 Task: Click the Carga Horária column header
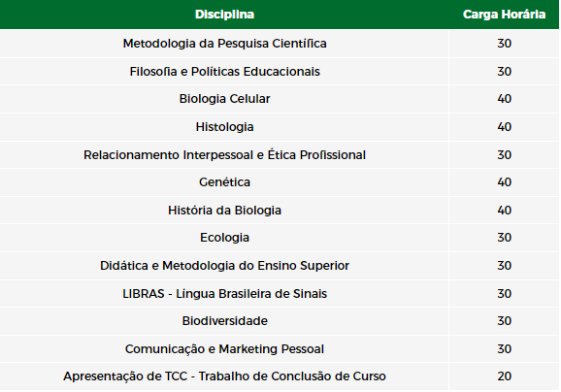coord(504,15)
